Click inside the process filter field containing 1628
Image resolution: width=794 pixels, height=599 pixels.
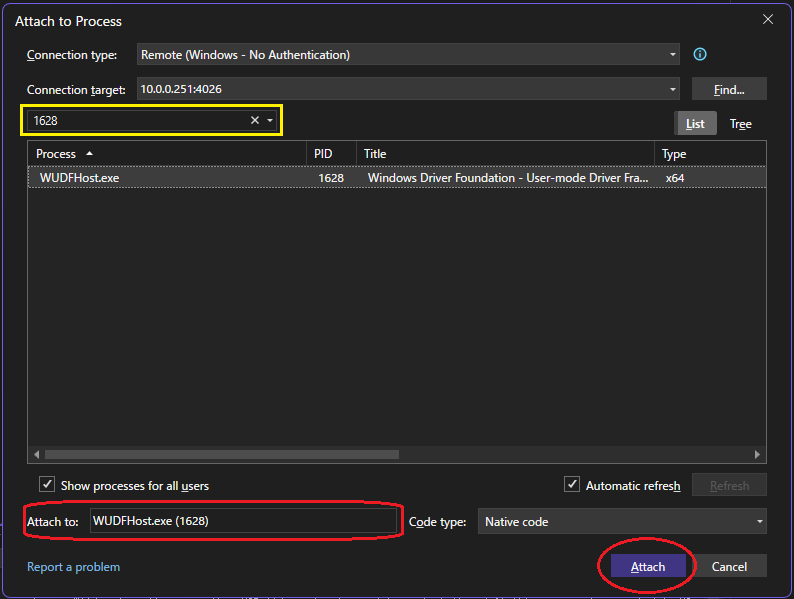pos(135,121)
